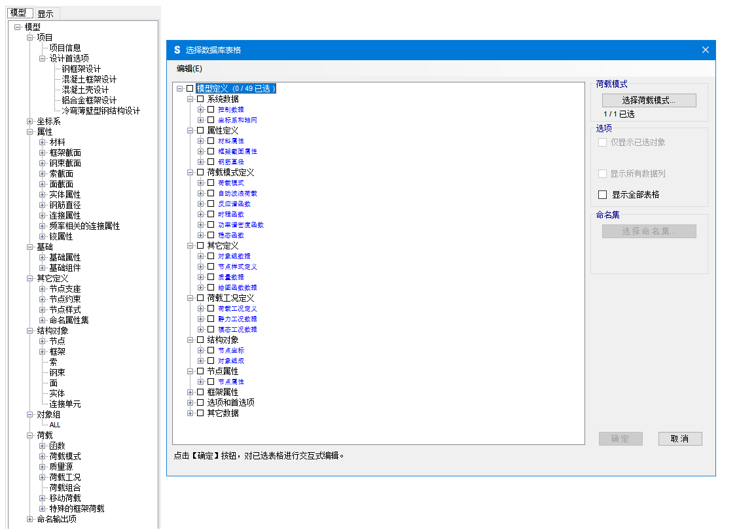Close the 选择数据库表格 dialog
The height and width of the screenshot is (532, 756).
[x=705, y=50]
